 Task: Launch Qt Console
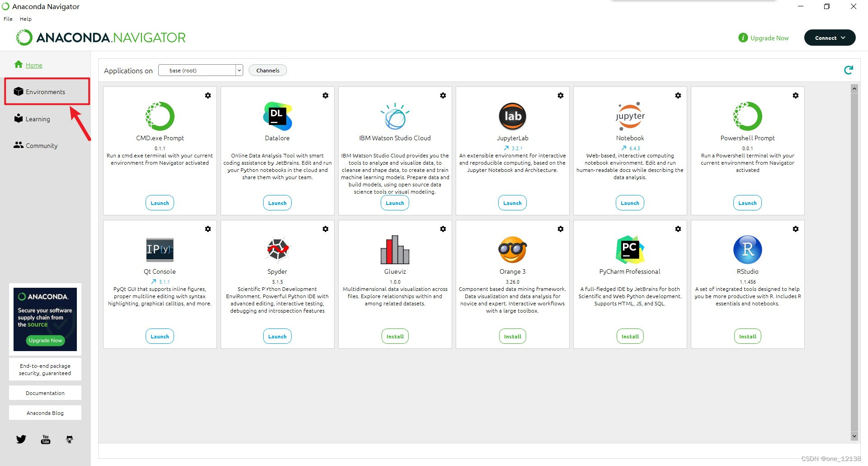pyautogui.click(x=160, y=336)
